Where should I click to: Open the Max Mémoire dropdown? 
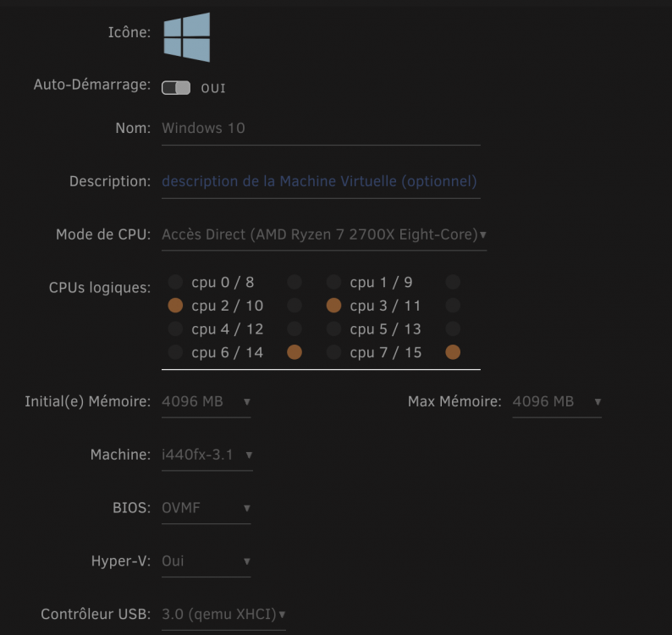pos(557,402)
